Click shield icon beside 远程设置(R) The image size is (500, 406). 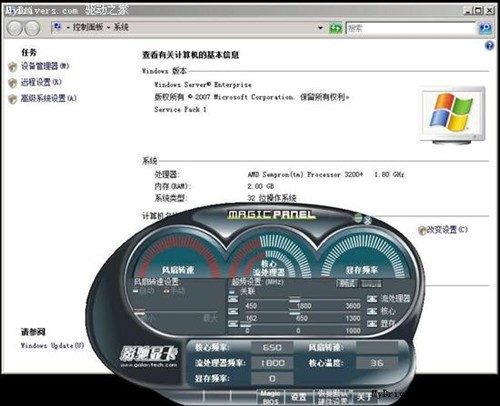pos(13,83)
